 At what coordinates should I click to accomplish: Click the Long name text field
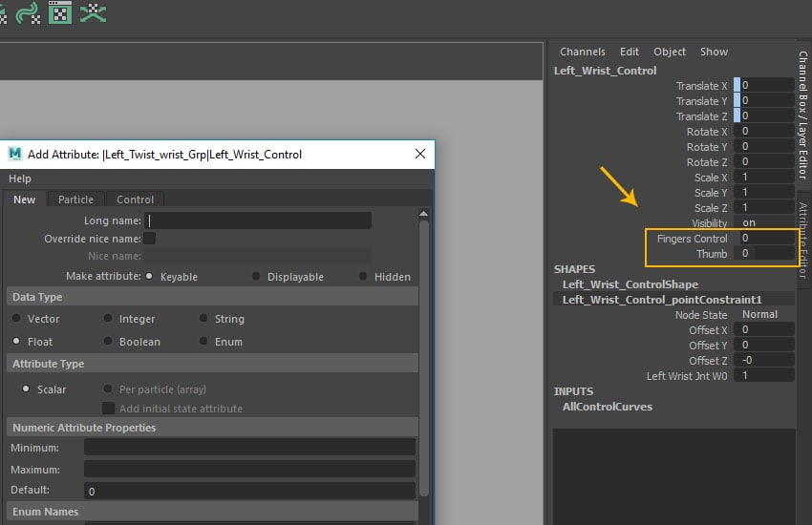258,220
